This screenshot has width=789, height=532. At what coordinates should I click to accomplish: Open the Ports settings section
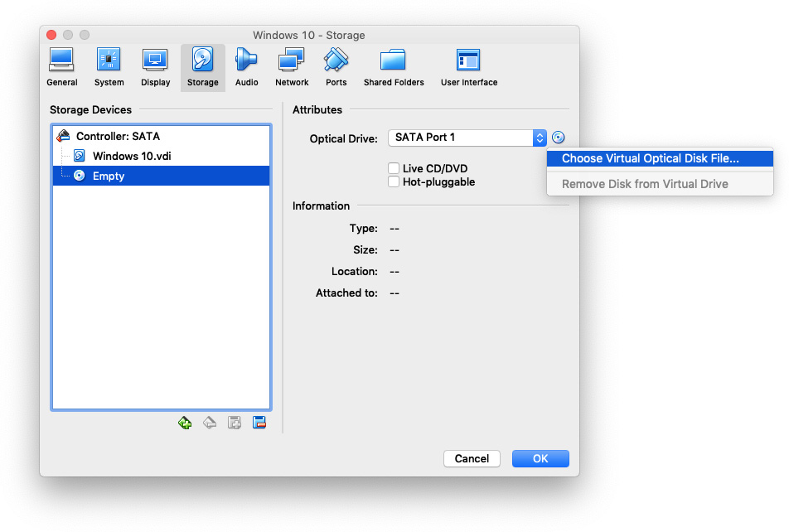(336, 67)
